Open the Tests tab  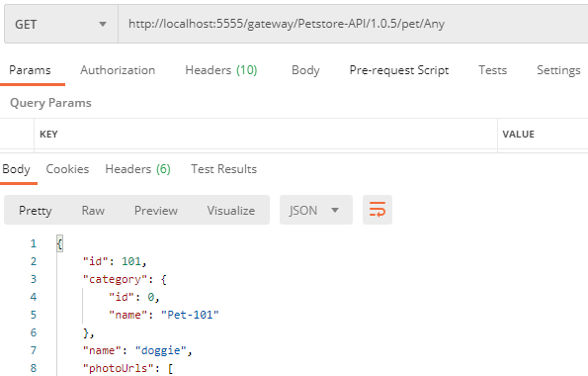pos(493,70)
